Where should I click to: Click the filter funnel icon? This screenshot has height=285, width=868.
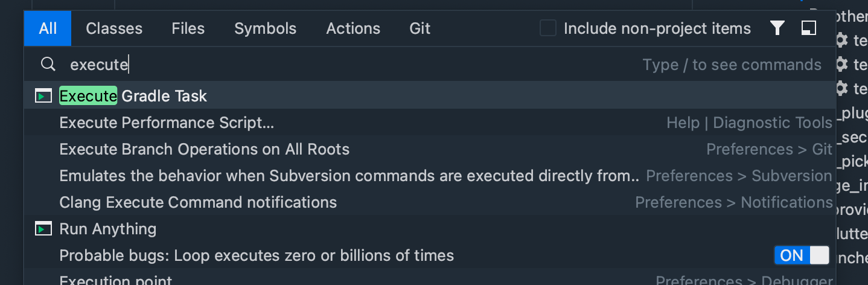point(777,28)
